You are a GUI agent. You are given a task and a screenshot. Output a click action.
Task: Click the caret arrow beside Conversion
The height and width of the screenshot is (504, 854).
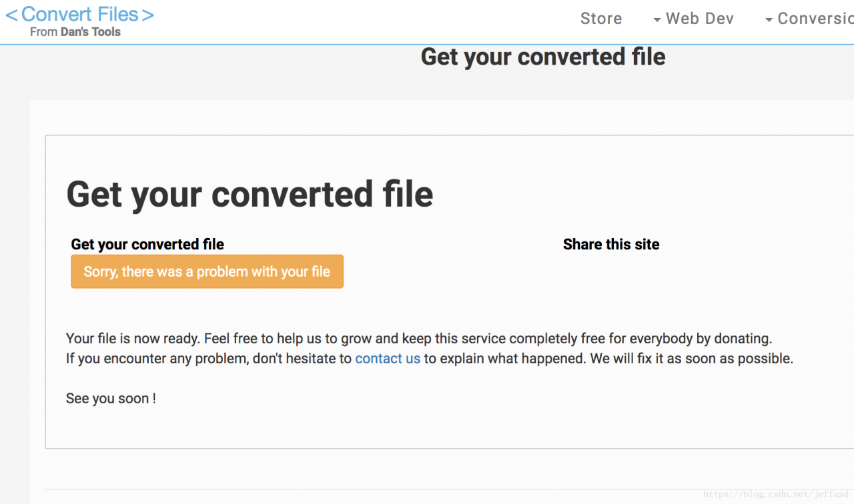(769, 20)
